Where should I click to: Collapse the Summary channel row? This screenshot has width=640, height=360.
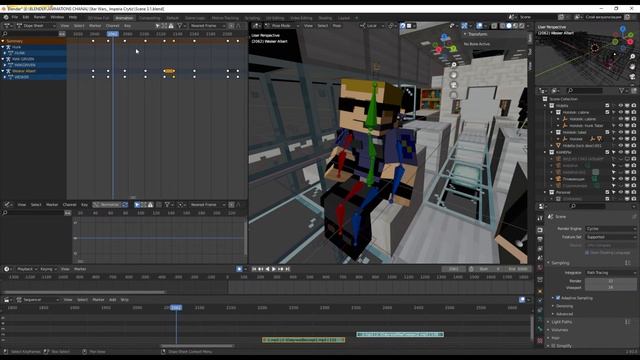tap(3, 41)
